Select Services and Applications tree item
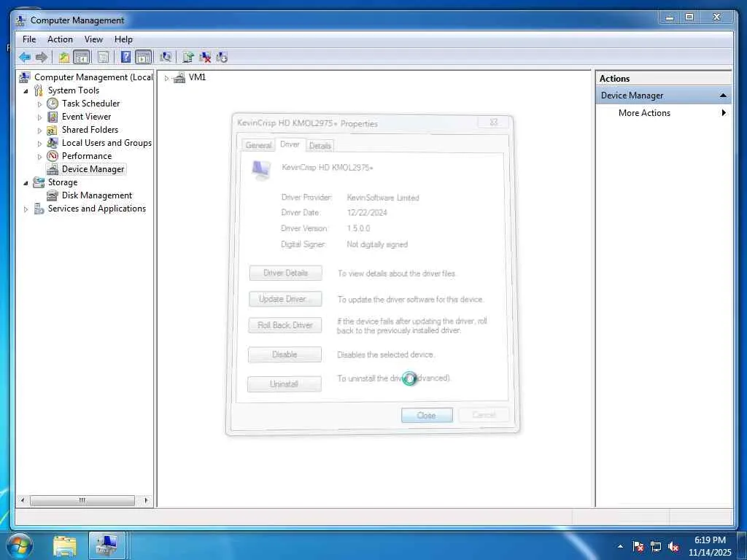747x560 pixels. pos(97,209)
